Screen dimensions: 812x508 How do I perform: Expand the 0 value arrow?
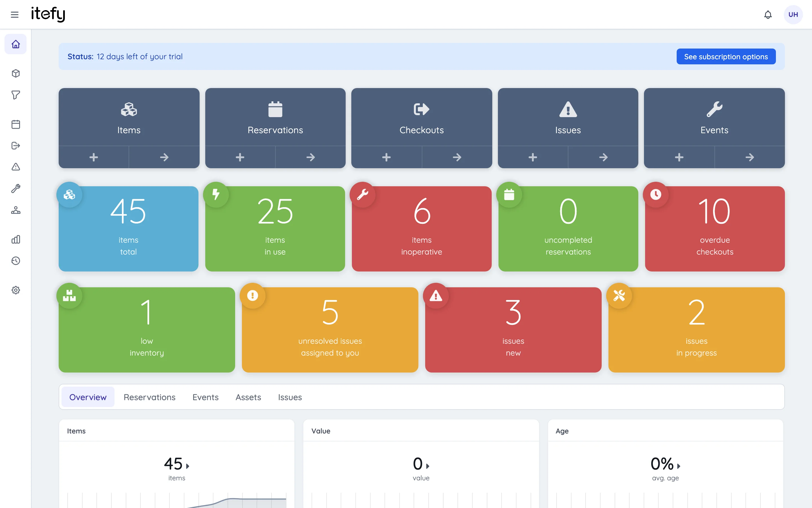[427, 466]
